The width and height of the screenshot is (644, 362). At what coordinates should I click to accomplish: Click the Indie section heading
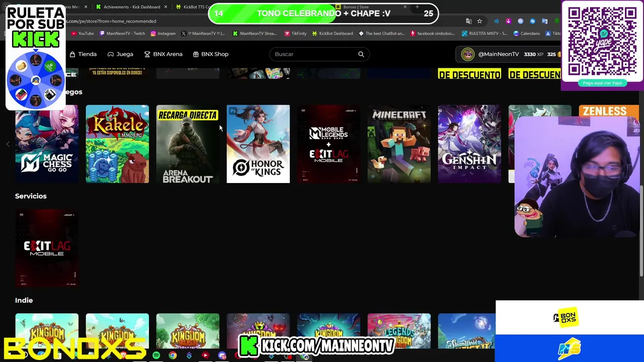click(x=24, y=300)
